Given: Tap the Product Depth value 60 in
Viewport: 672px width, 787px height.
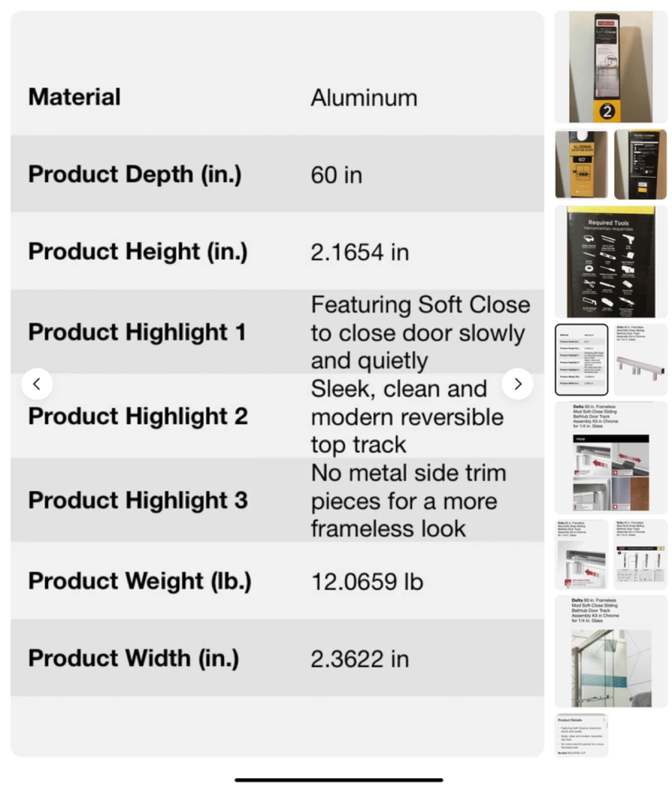Looking at the screenshot, I should coord(337,175).
